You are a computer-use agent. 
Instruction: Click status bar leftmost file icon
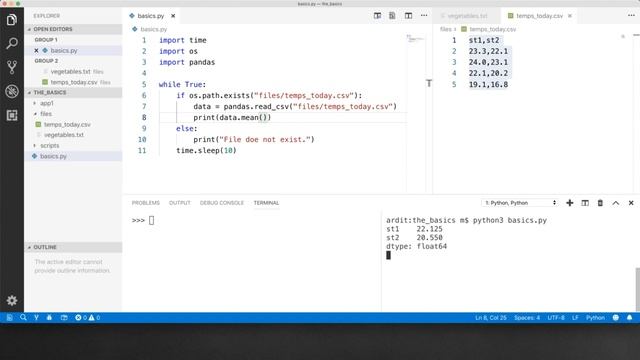point(9,318)
